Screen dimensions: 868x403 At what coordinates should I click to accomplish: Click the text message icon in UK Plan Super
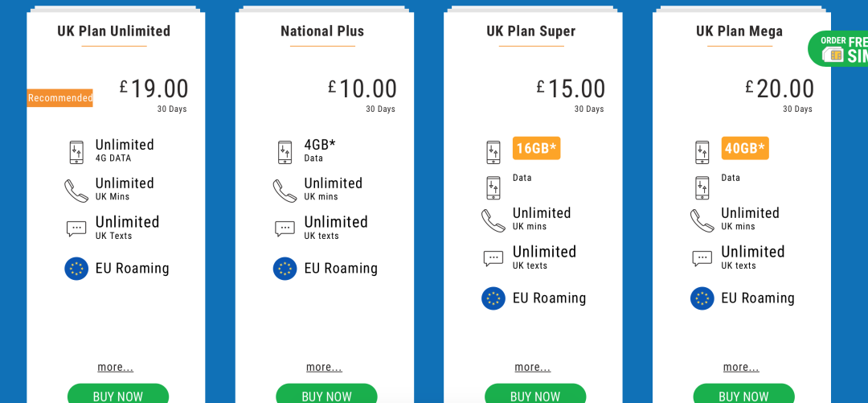pyautogui.click(x=493, y=258)
